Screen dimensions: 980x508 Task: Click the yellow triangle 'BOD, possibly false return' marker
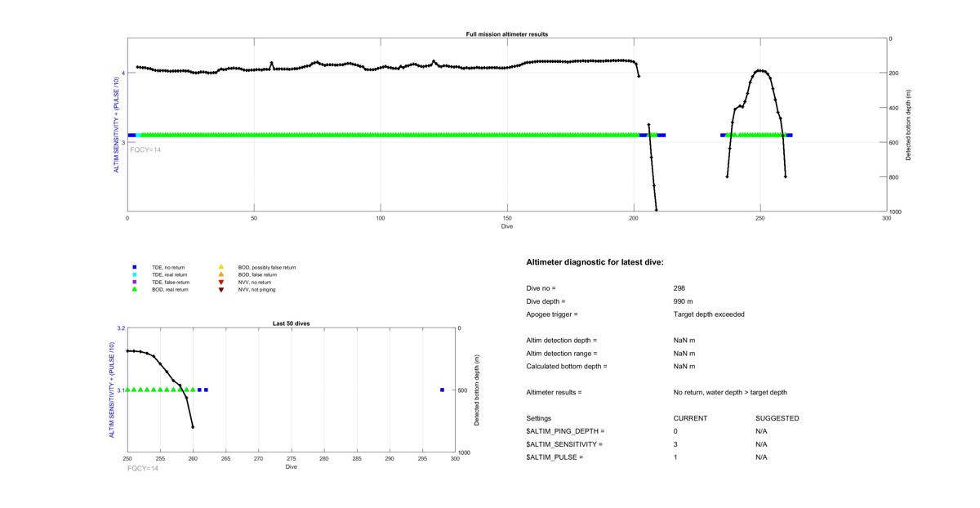(220, 267)
